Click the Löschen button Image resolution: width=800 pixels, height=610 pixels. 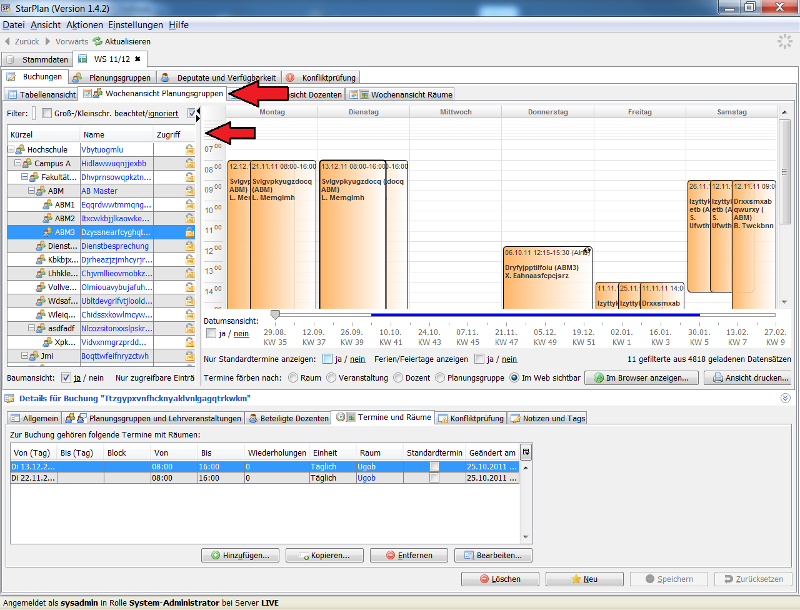[x=500, y=579]
